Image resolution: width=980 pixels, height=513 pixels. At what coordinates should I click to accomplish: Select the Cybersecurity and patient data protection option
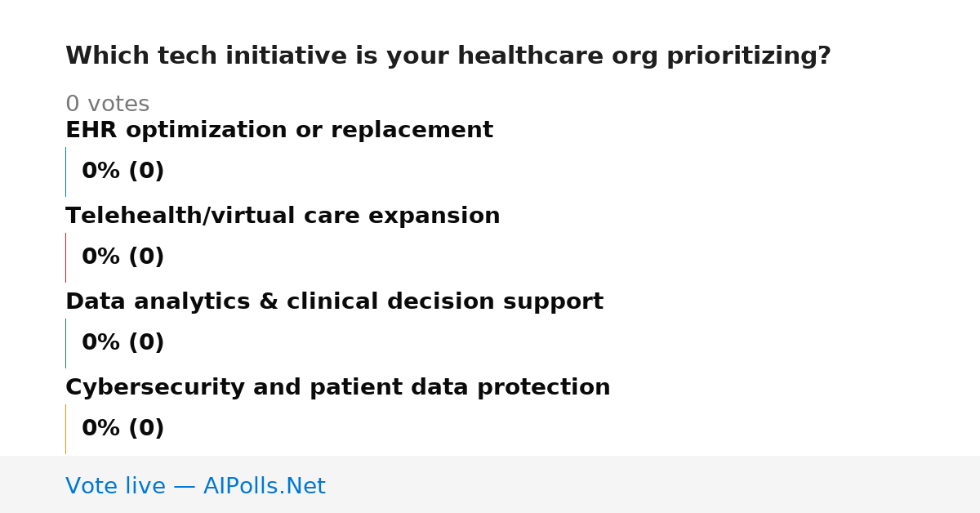pos(337,388)
